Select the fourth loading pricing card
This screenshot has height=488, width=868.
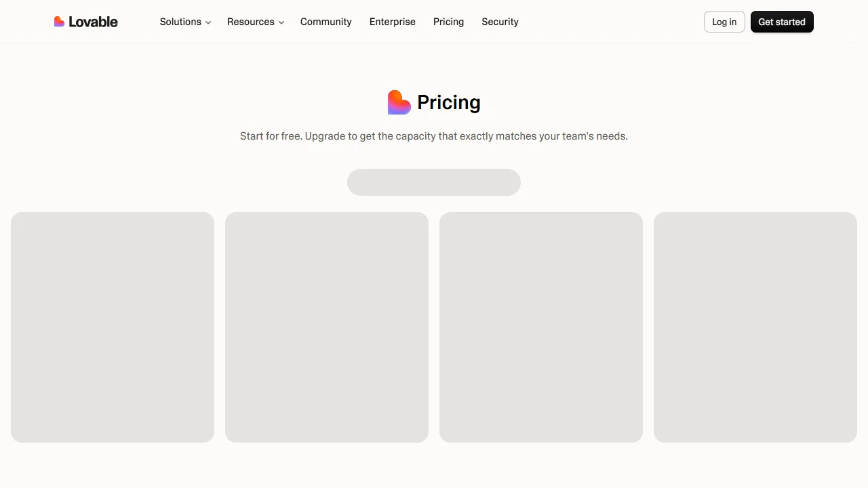coord(755,327)
